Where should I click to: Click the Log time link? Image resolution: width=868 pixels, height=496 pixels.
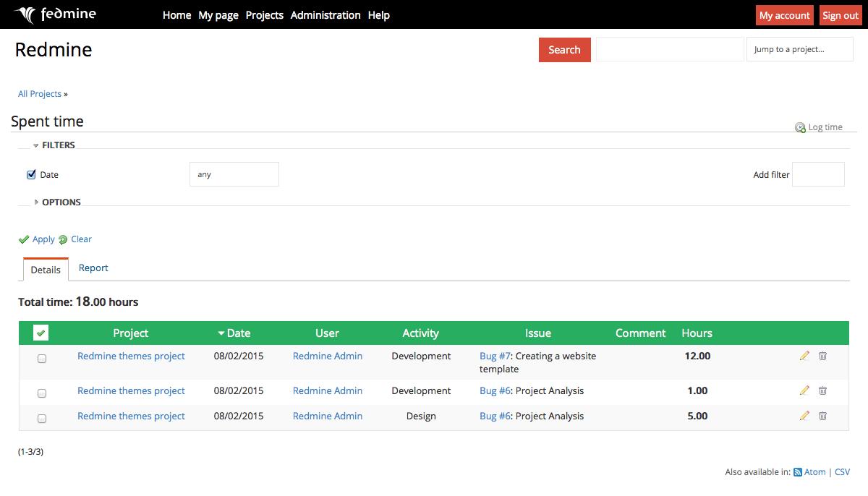coord(825,127)
